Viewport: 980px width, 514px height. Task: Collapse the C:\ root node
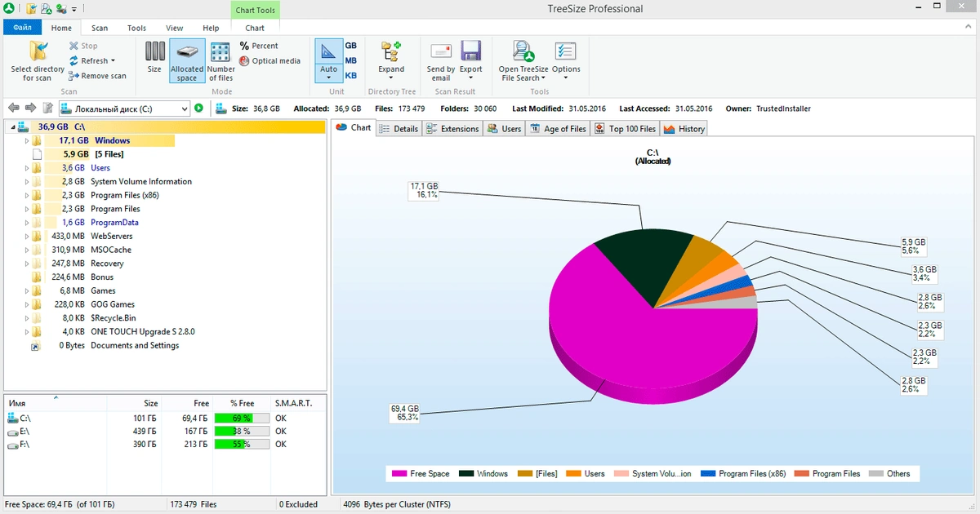click(x=11, y=127)
